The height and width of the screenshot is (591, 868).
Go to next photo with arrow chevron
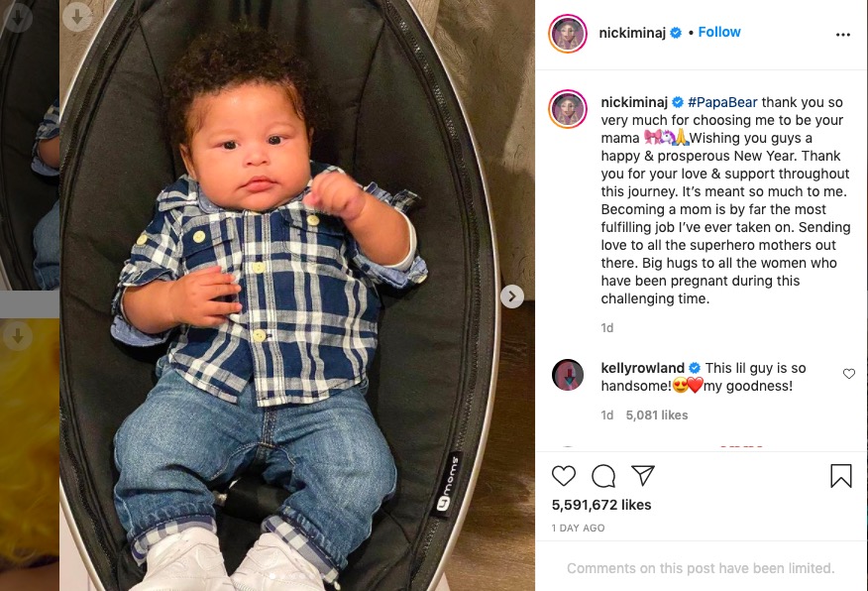coord(512,296)
